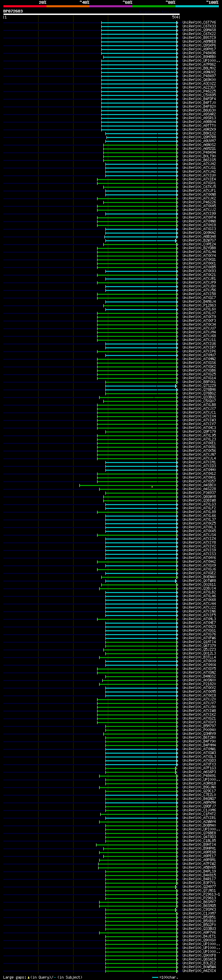Viewport: 222px width, 980px height.
Task: Click the green alignment bar for UniRef100_A6MZQ1
Action: click(140, 148)
